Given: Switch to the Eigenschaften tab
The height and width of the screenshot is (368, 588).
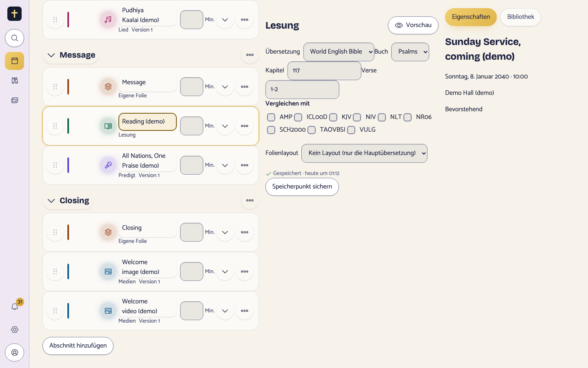Looking at the screenshot, I should click(471, 17).
